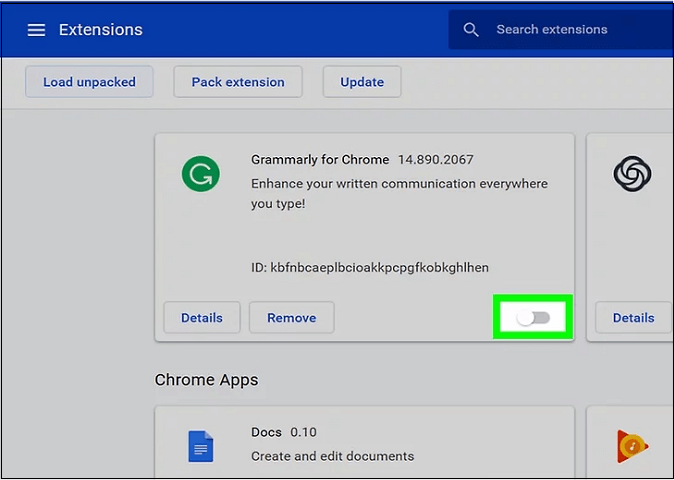Open Details for Grammarly for Chrome
This screenshot has height=480, width=674.
tap(201, 318)
